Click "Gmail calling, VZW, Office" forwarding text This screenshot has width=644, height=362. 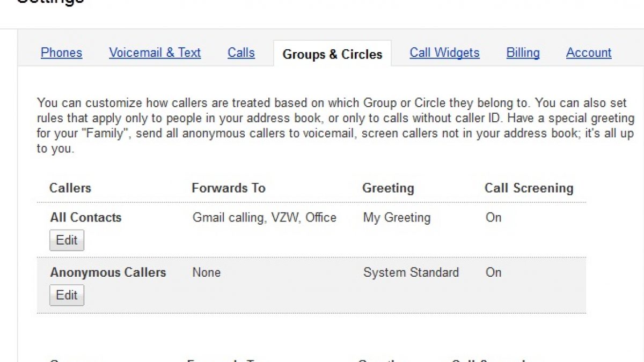(265, 218)
